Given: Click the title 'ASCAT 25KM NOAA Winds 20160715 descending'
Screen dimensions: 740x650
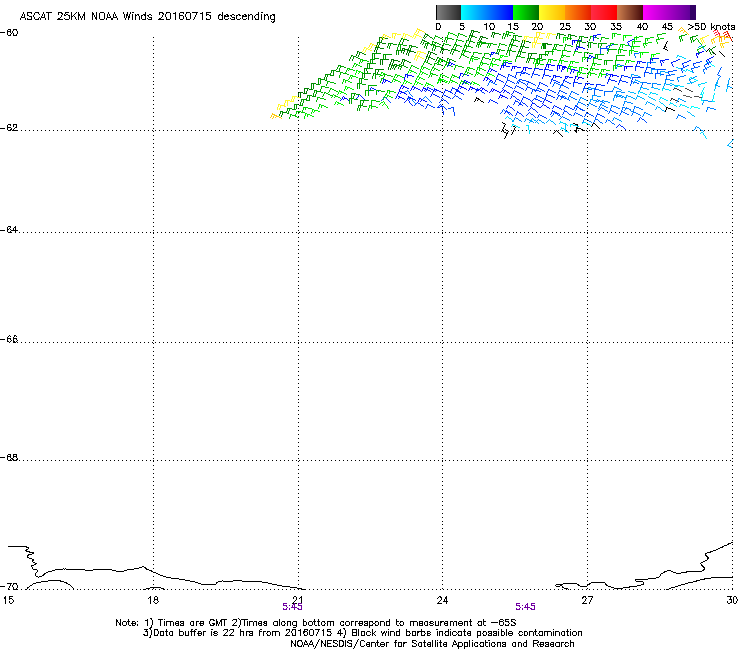Looking at the screenshot, I should (147, 16).
